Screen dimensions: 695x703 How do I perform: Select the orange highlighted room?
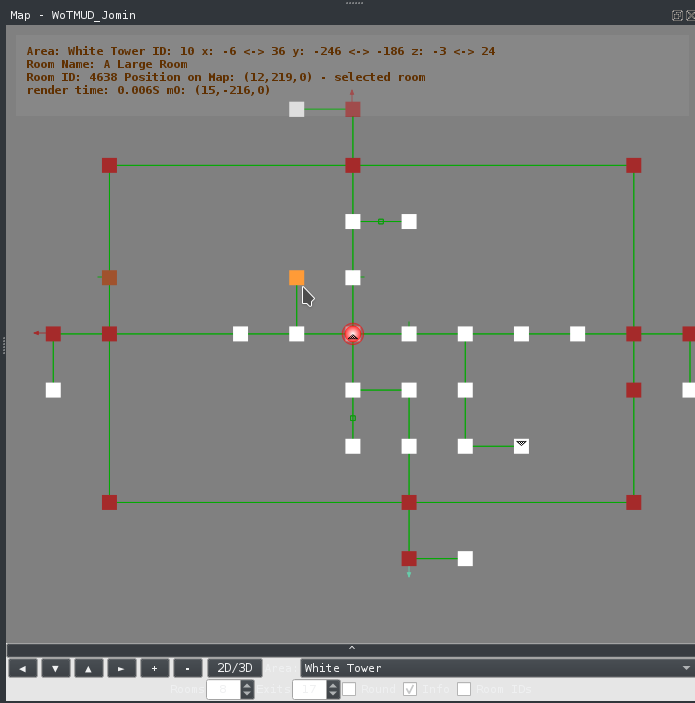296,278
